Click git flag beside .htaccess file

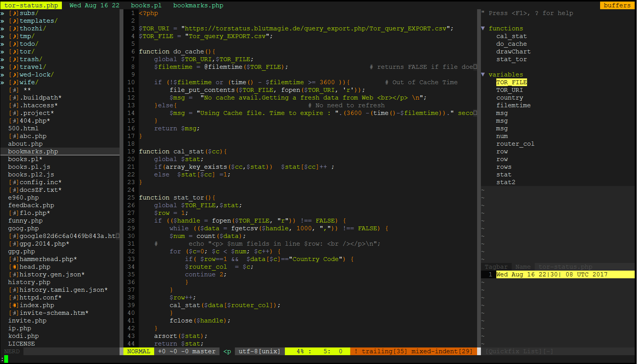tap(14, 105)
